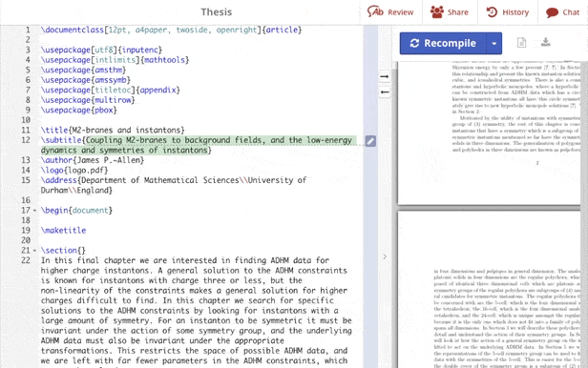Click the tracked change pencil icon
Viewport: 588px width, 368px height.
[370, 141]
